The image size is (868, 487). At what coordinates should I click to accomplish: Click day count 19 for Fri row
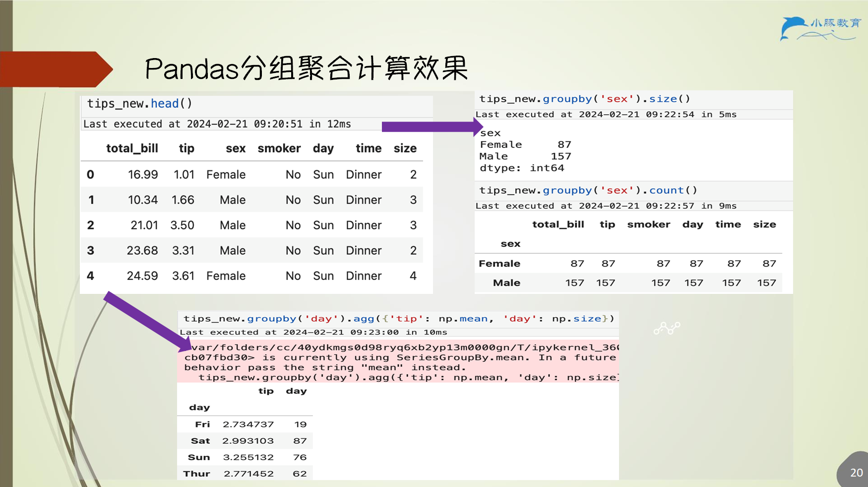pos(301,424)
